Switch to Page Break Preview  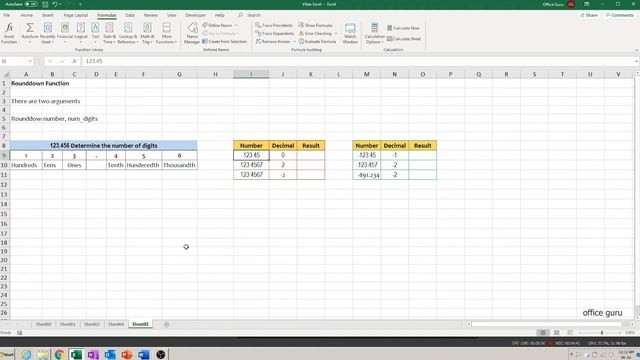coord(570,333)
